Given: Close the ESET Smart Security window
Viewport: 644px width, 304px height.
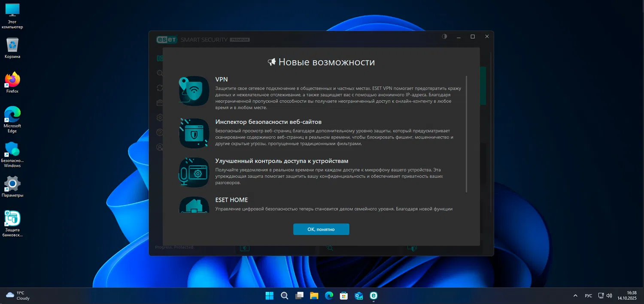Looking at the screenshot, I should pos(487,36).
